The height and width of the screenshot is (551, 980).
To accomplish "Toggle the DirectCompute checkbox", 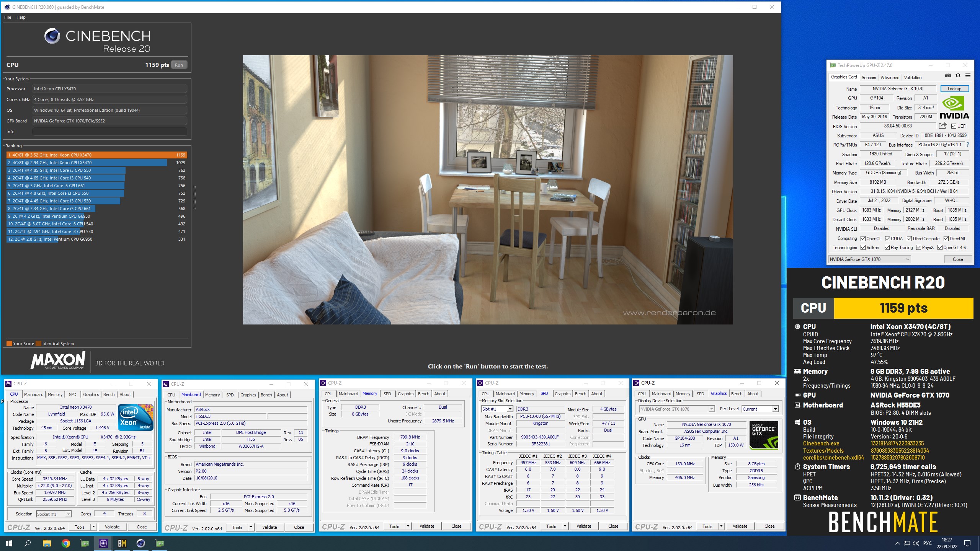I will [909, 238].
